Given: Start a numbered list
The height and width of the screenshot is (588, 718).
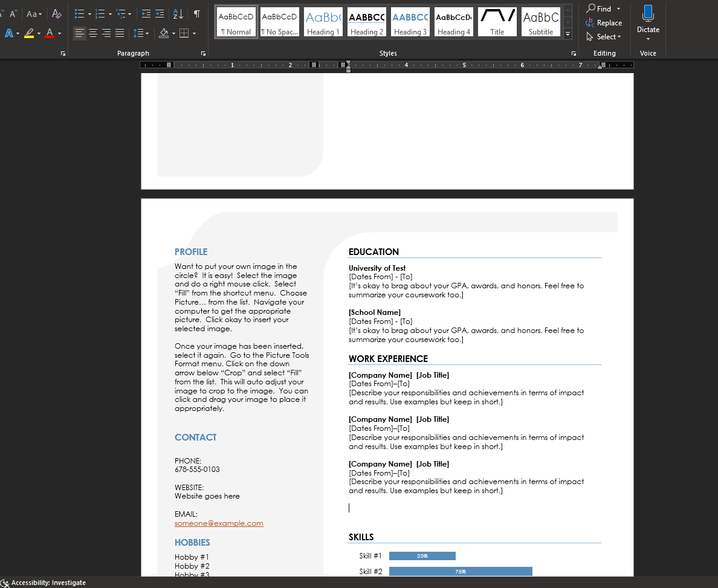Looking at the screenshot, I should pyautogui.click(x=100, y=14).
